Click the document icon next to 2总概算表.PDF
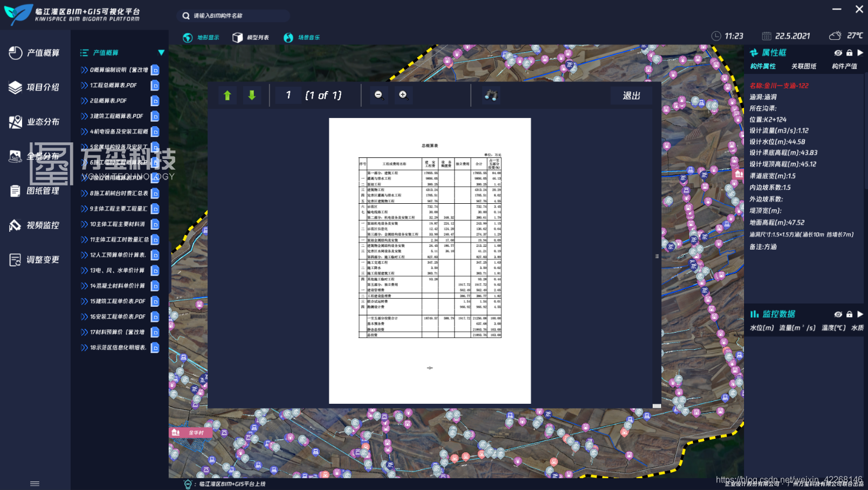This screenshot has height=490, width=868. point(155,101)
